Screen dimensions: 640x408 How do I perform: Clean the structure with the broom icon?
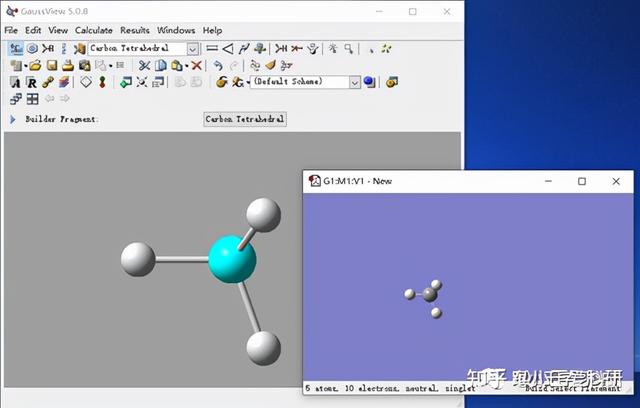(270, 65)
